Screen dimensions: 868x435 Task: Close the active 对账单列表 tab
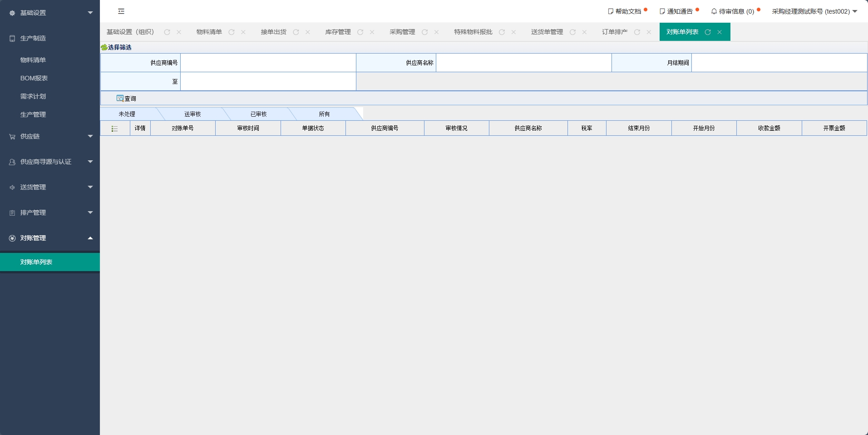coord(720,32)
